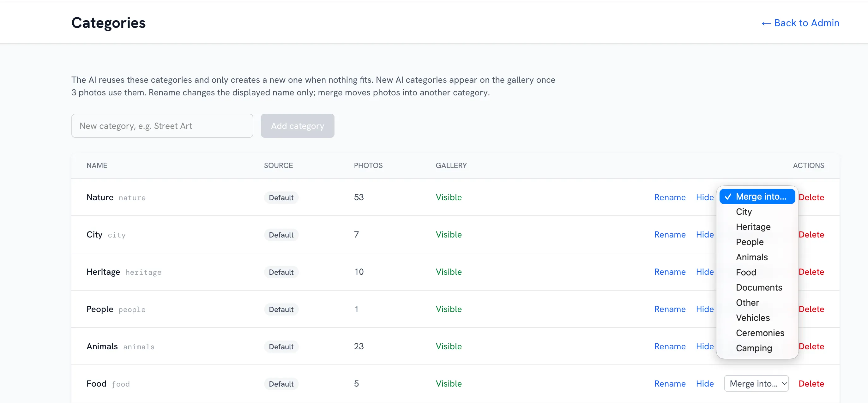868x403 pixels.
Task: Delete the Nature category
Action: (811, 197)
